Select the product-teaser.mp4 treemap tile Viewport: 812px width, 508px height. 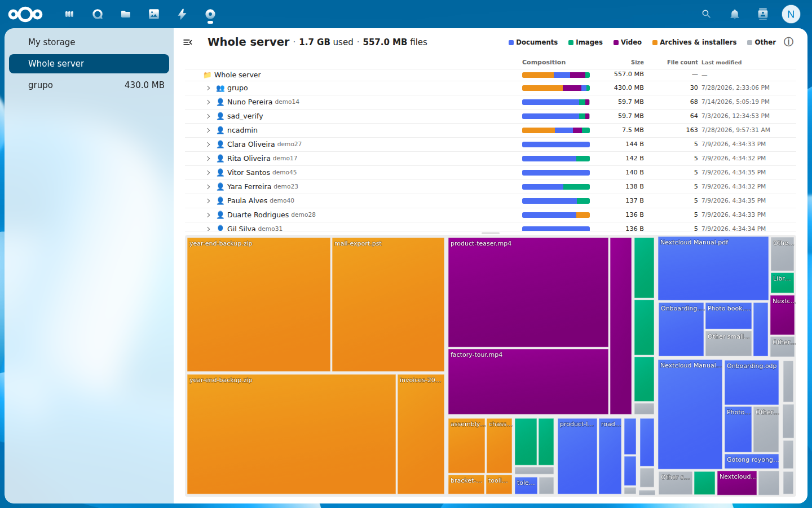coord(528,292)
